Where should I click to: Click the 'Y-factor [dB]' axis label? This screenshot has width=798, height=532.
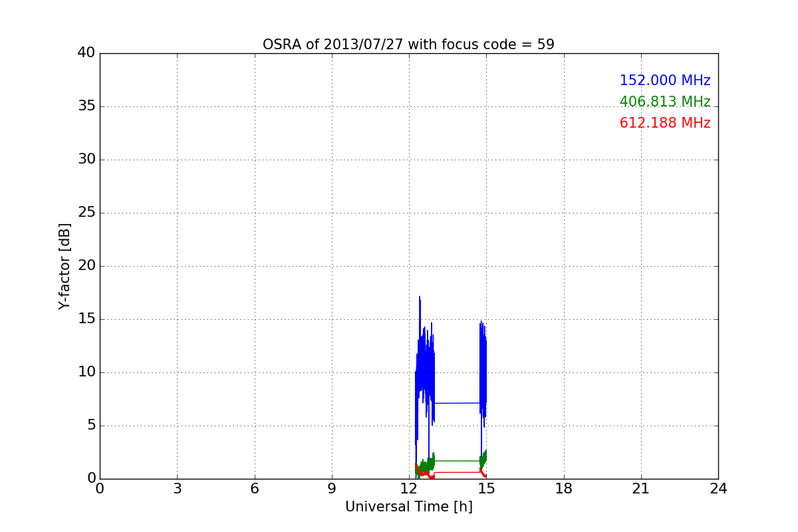click(x=65, y=266)
